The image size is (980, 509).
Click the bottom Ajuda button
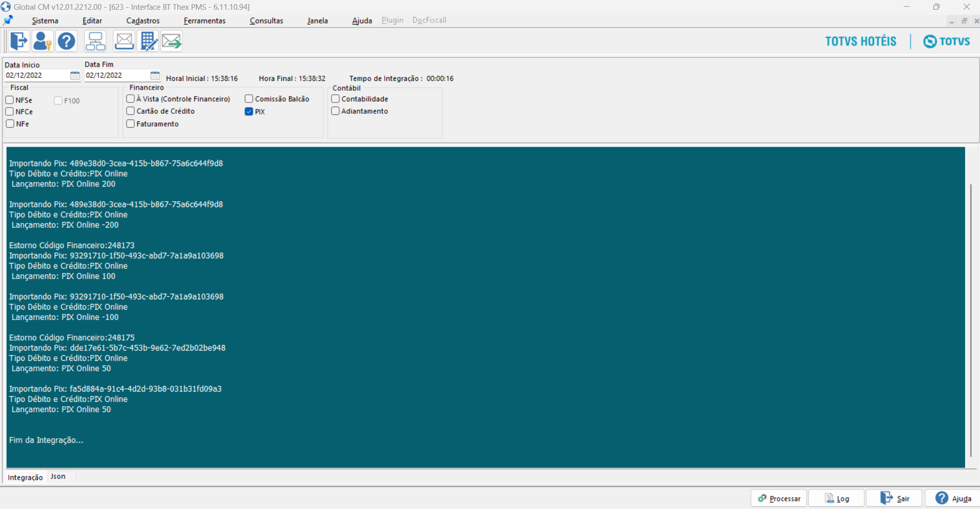tap(953, 498)
